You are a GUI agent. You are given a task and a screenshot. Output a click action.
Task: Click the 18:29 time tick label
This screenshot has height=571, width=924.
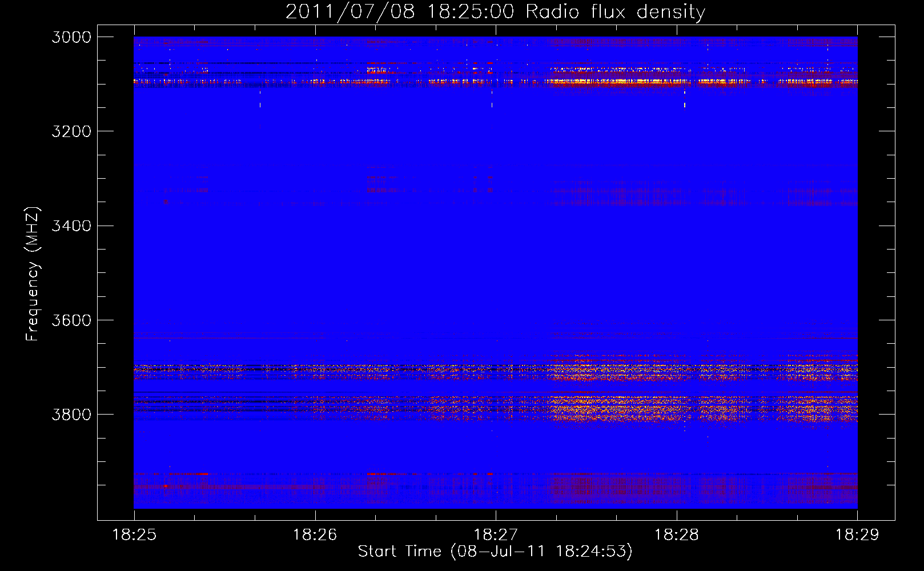point(857,535)
